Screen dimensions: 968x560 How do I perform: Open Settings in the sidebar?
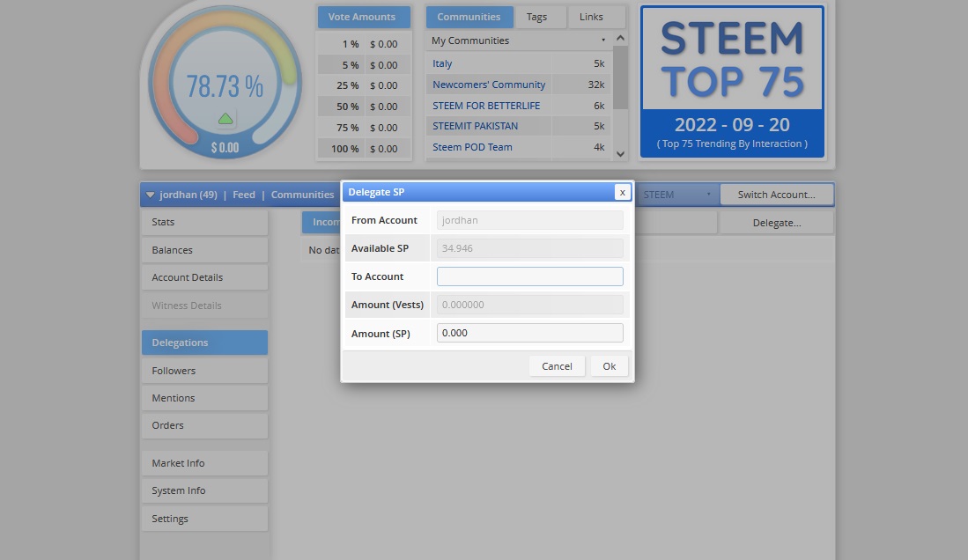204,519
